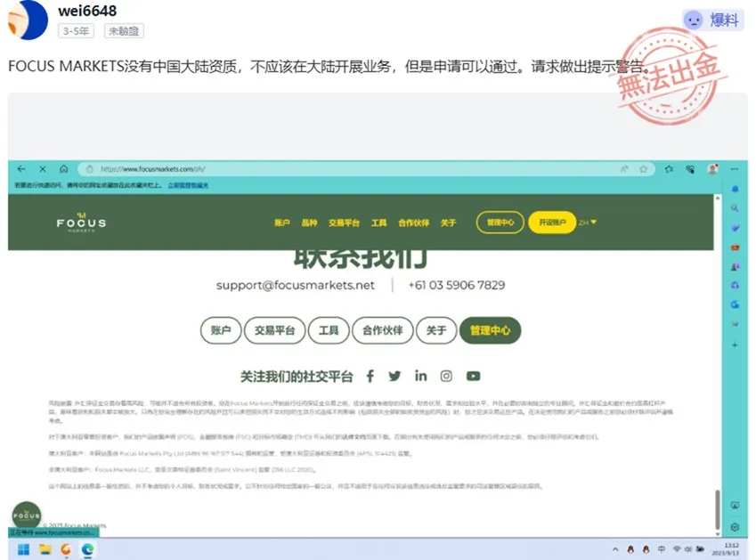Click the yellow 开设账户 button
The height and width of the screenshot is (560, 756).
click(552, 223)
